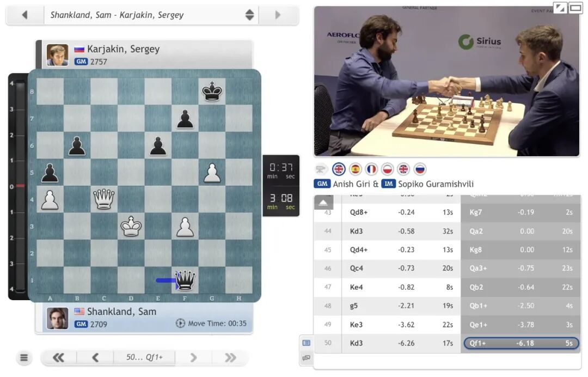Image resolution: width=588 pixels, height=377 pixels.
Task: Click the live video stream of the players
Action: [446, 81]
